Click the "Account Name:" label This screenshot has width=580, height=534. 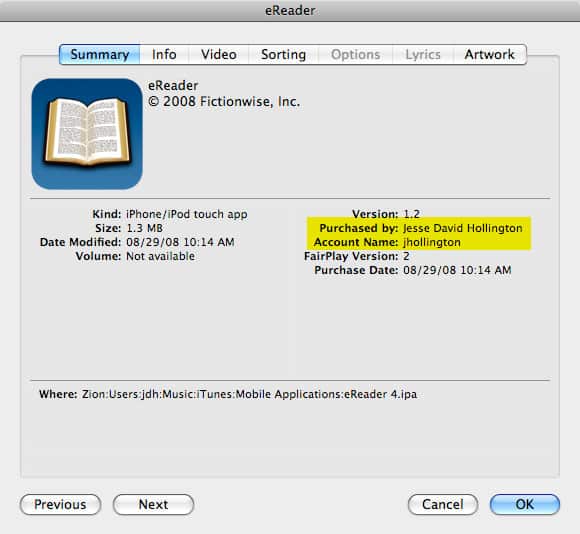356,242
